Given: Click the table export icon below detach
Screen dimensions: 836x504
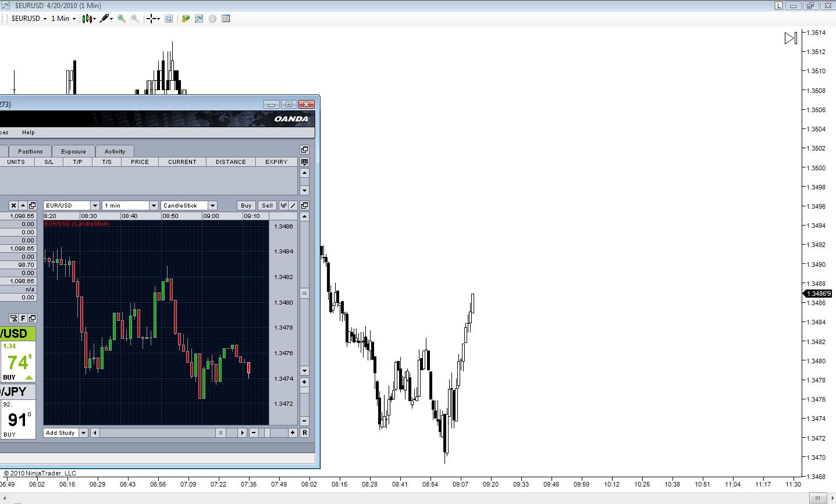Looking at the screenshot, I should click(304, 162).
